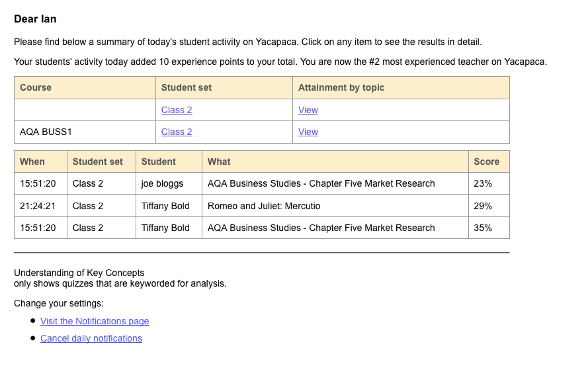Click the Score column header
Viewport: 588px width, 372px height.
click(x=487, y=162)
